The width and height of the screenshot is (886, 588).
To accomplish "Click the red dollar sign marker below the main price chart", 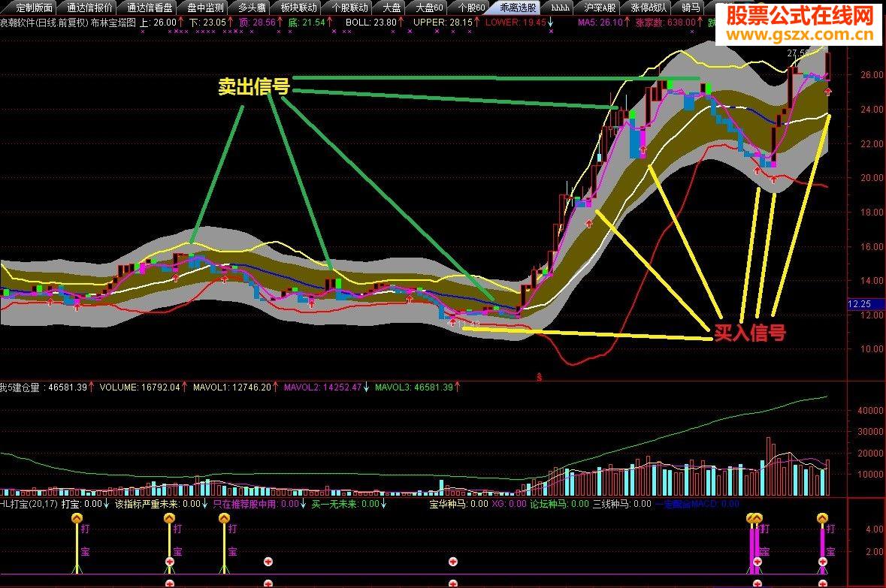I will point(539,377).
